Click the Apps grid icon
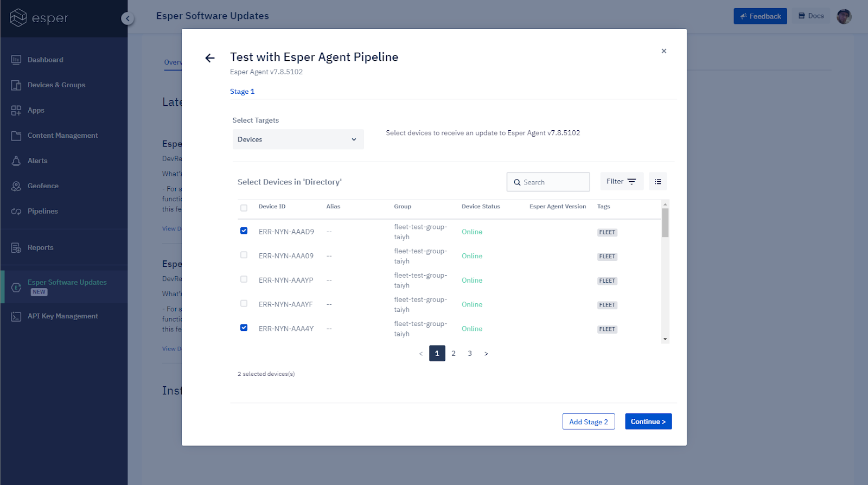Image resolution: width=868 pixels, height=485 pixels. 16,111
